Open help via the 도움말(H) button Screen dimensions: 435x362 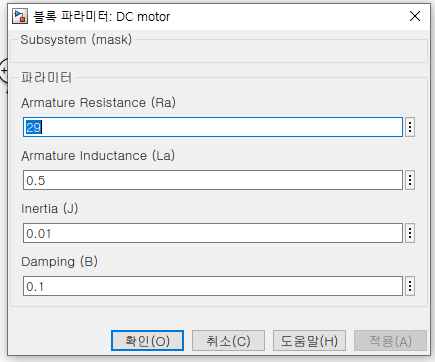pos(309,341)
